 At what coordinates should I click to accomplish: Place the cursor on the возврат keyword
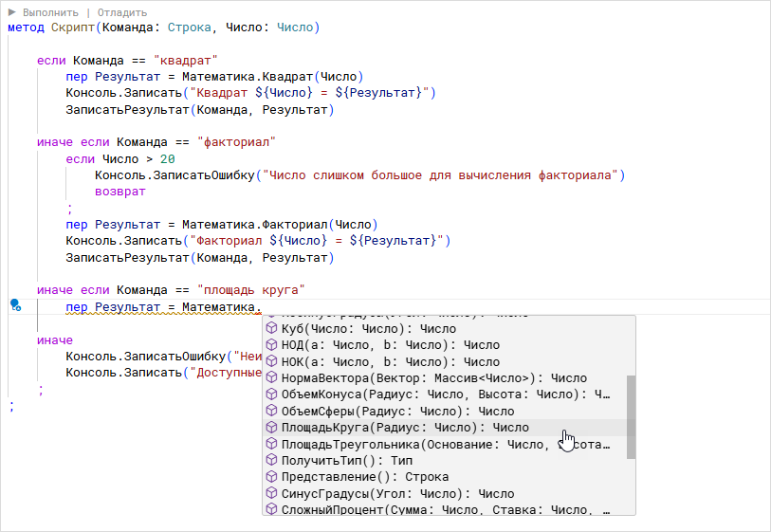pyautogui.click(x=119, y=192)
